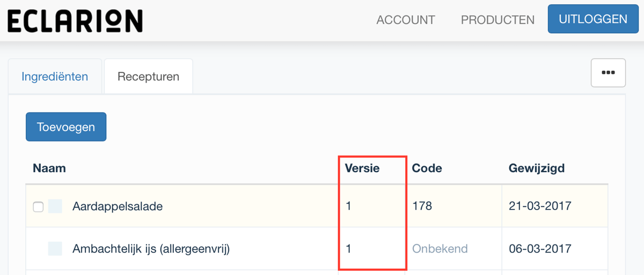Tick the Aardappelsalade row checkbox
Image resolution: width=644 pixels, height=275 pixels.
click(x=38, y=207)
